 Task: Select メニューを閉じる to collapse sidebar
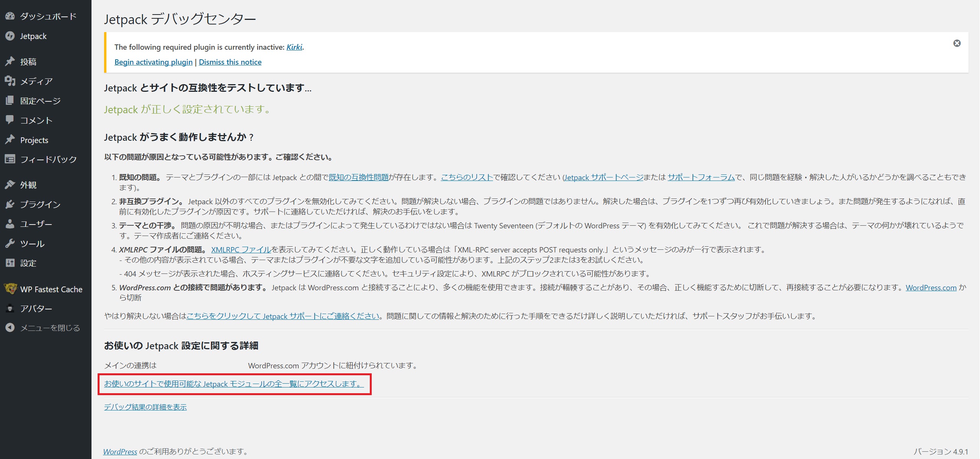[50, 328]
